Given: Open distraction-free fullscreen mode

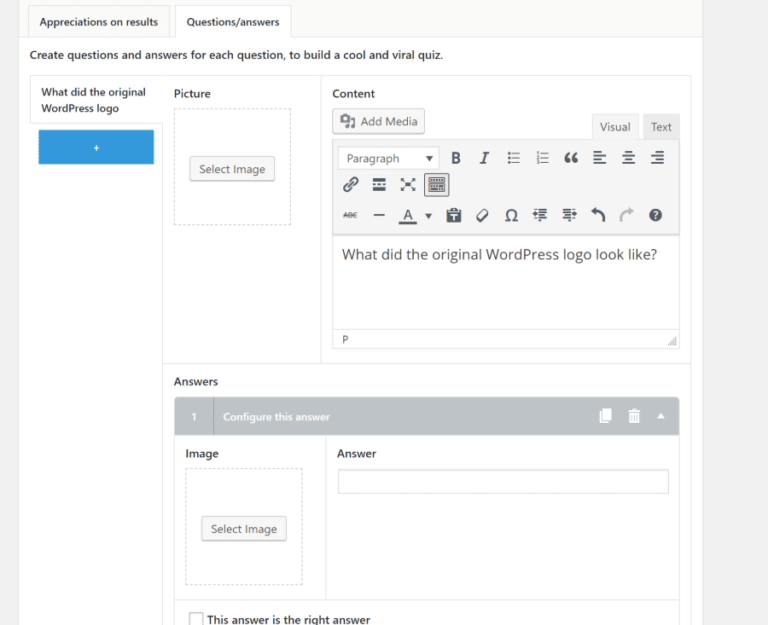Looking at the screenshot, I should pyautogui.click(x=408, y=185).
